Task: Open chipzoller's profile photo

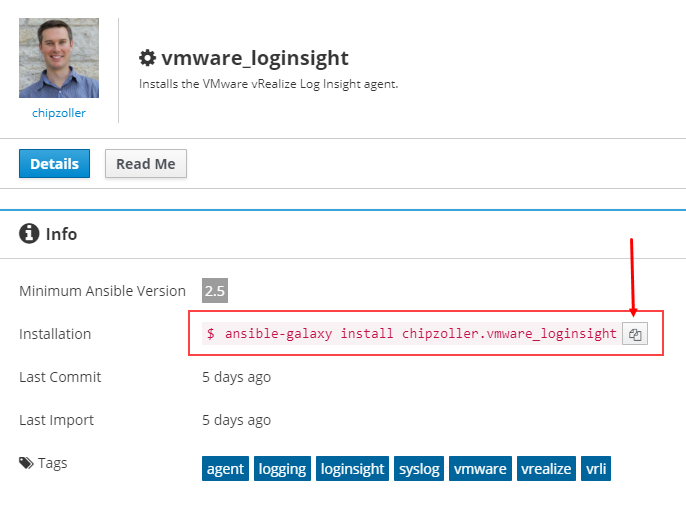Action: 59,58
